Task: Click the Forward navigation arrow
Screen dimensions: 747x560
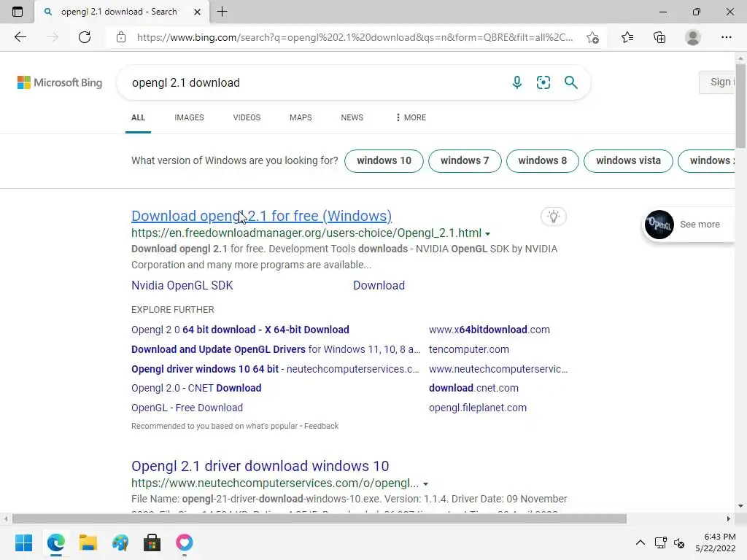Action: click(x=53, y=37)
